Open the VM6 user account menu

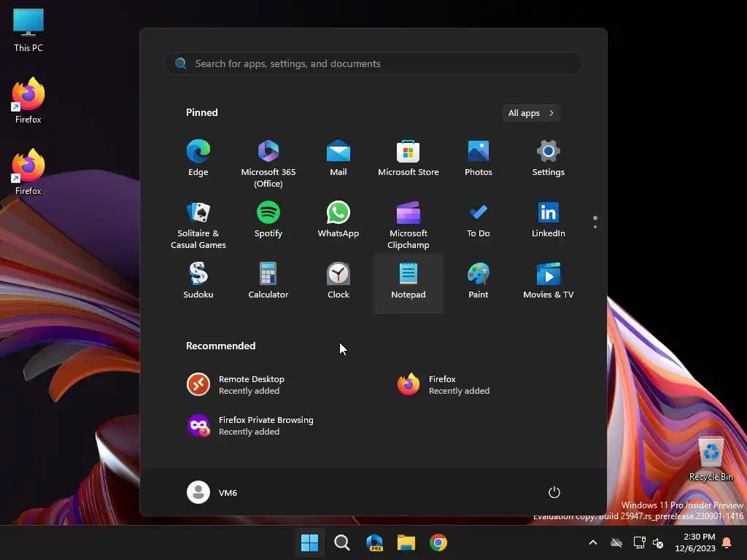(212, 492)
